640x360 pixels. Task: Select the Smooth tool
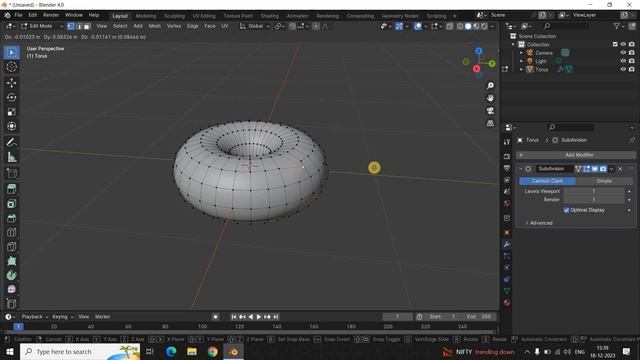pos(11,289)
